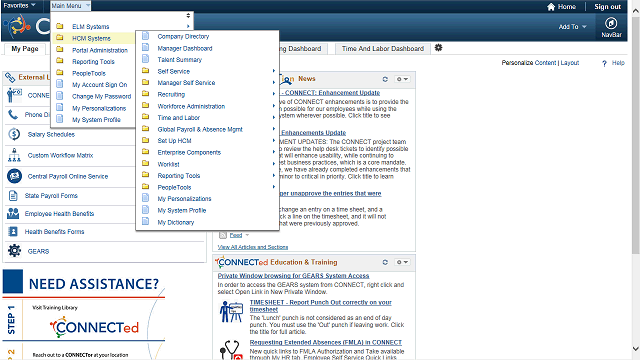The image size is (640, 360).
Task: Click the PeopleTools folder in Main Menu
Action: pyautogui.click(x=60, y=73)
